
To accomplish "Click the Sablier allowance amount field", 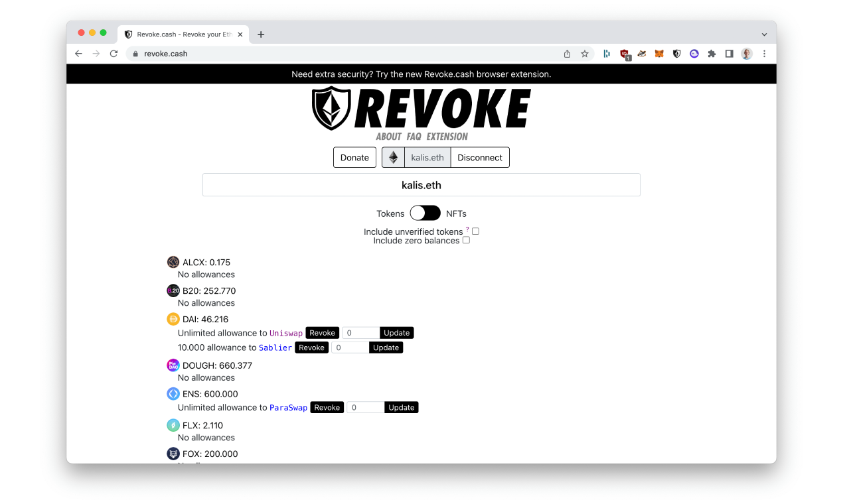I will [x=350, y=347].
